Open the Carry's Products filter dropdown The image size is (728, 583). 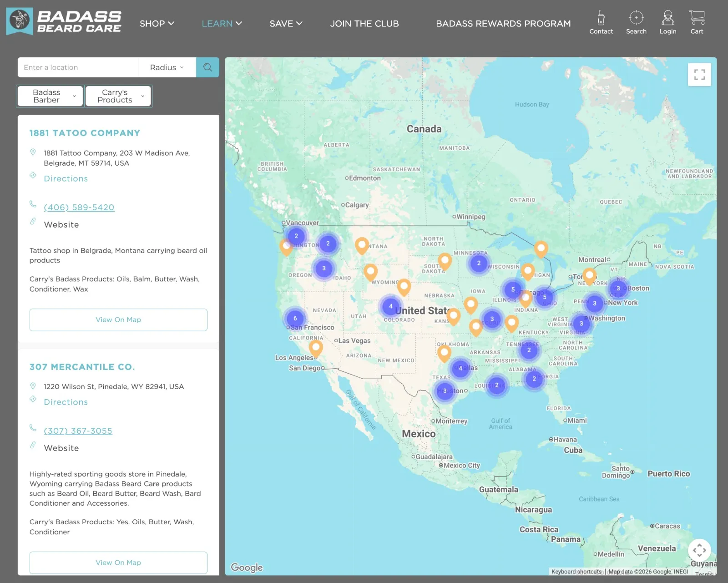pos(118,96)
